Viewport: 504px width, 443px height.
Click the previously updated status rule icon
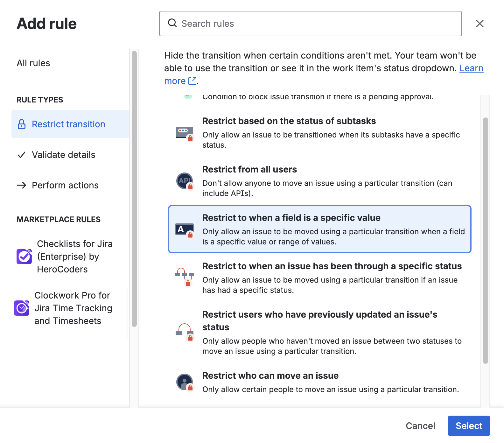coord(185,332)
